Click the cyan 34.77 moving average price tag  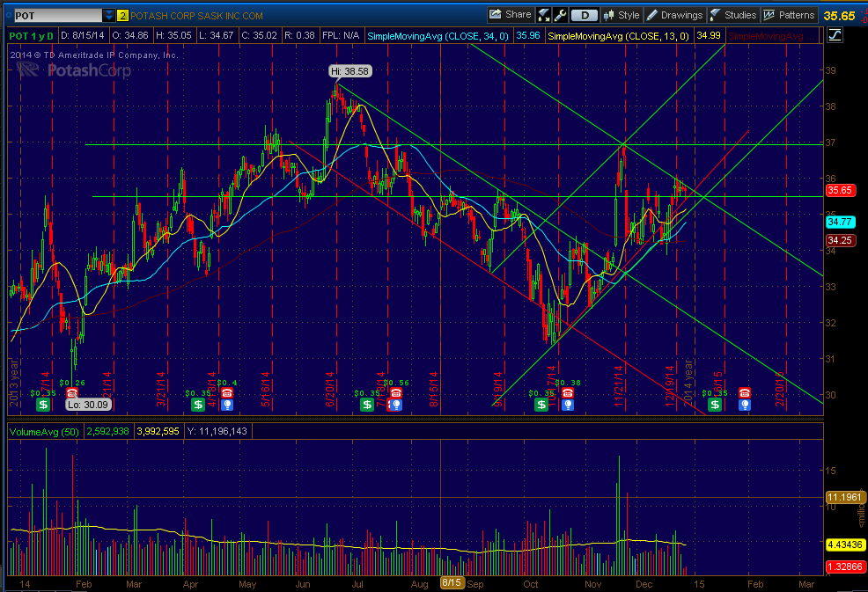(840, 222)
